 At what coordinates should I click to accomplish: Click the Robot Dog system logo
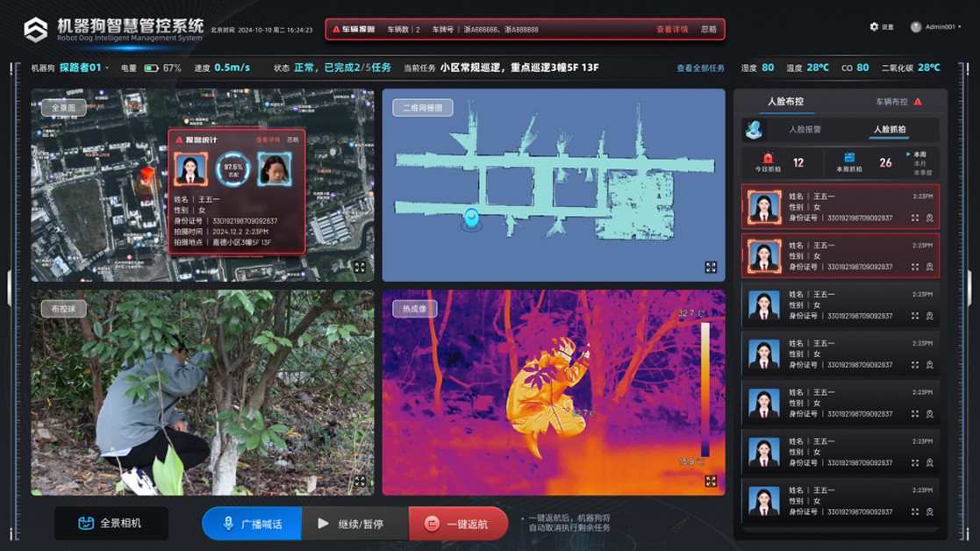36,29
